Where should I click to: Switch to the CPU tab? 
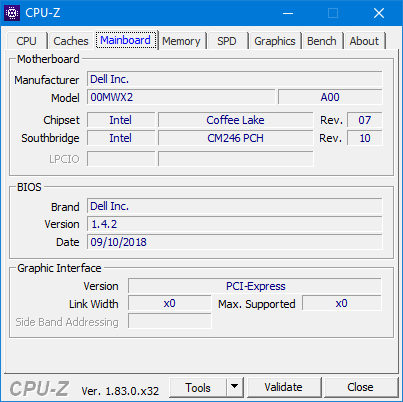tap(26, 41)
